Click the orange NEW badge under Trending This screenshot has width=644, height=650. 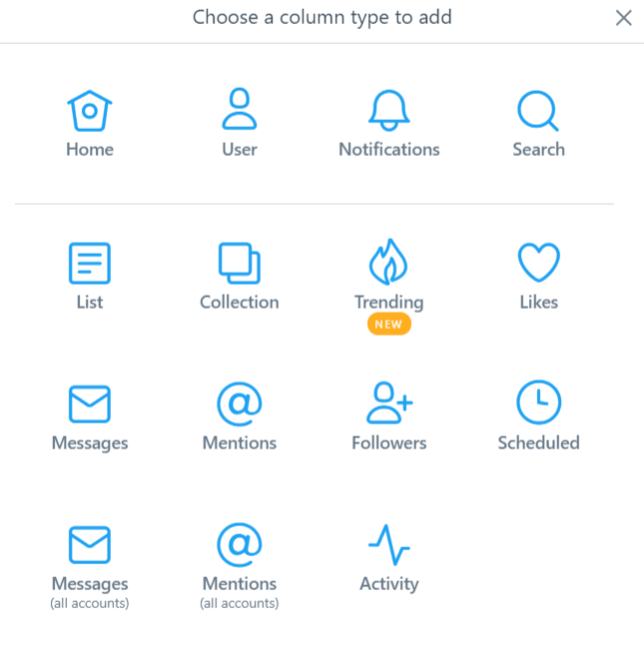[x=389, y=325]
